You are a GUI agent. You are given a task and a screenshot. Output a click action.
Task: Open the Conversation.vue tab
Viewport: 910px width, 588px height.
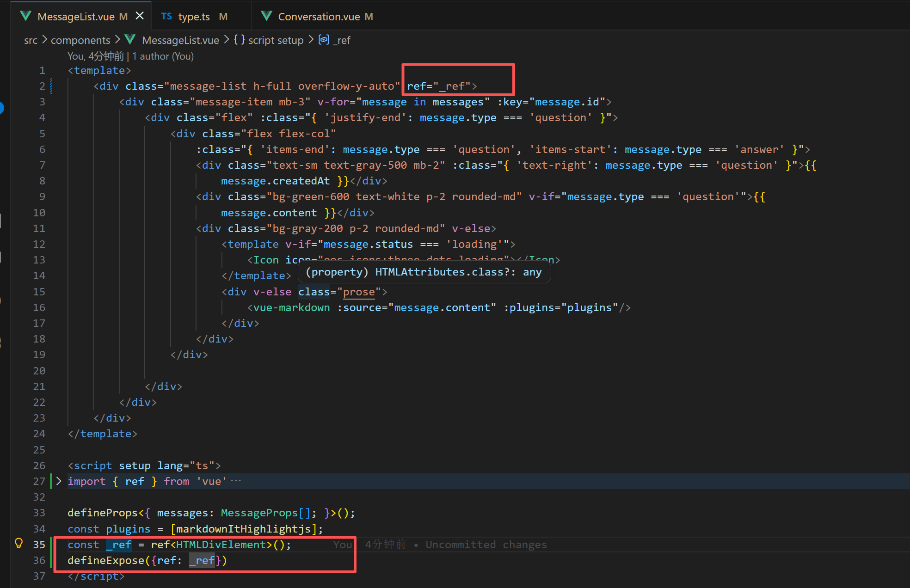tap(319, 17)
